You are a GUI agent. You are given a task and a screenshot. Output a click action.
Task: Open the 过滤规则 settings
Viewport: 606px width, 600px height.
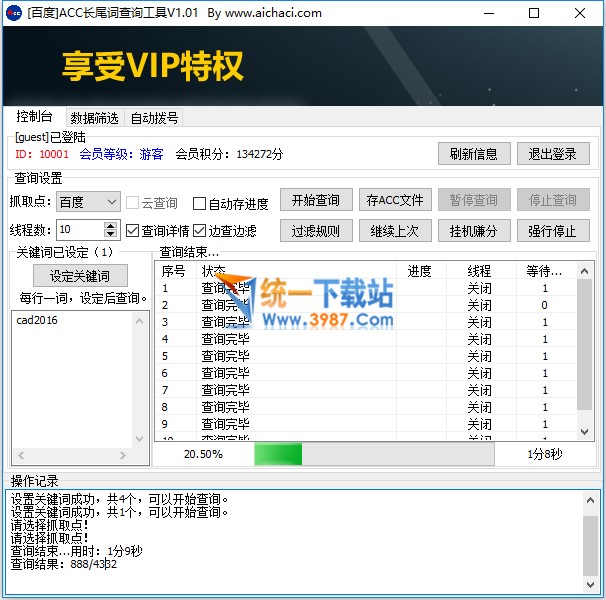(316, 231)
